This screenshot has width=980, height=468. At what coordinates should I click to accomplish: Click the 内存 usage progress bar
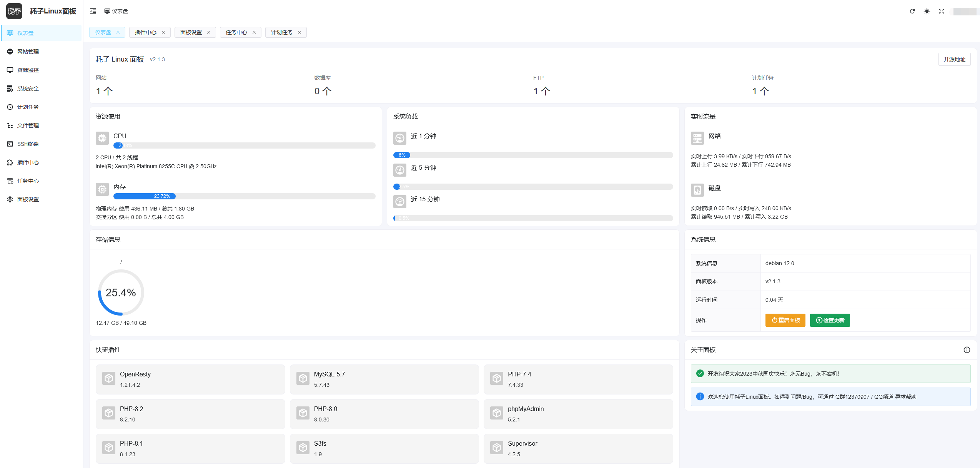244,196
